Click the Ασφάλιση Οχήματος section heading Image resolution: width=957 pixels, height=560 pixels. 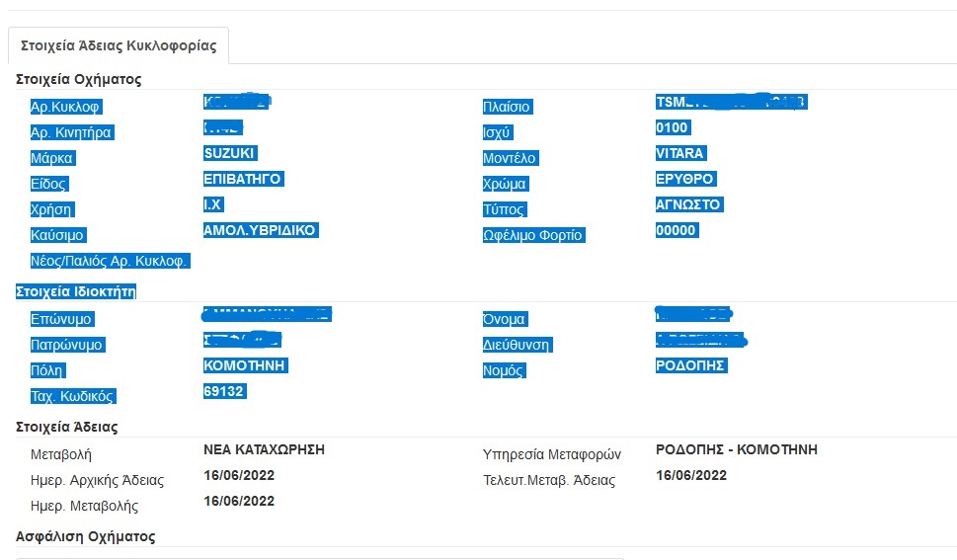click(86, 536)
